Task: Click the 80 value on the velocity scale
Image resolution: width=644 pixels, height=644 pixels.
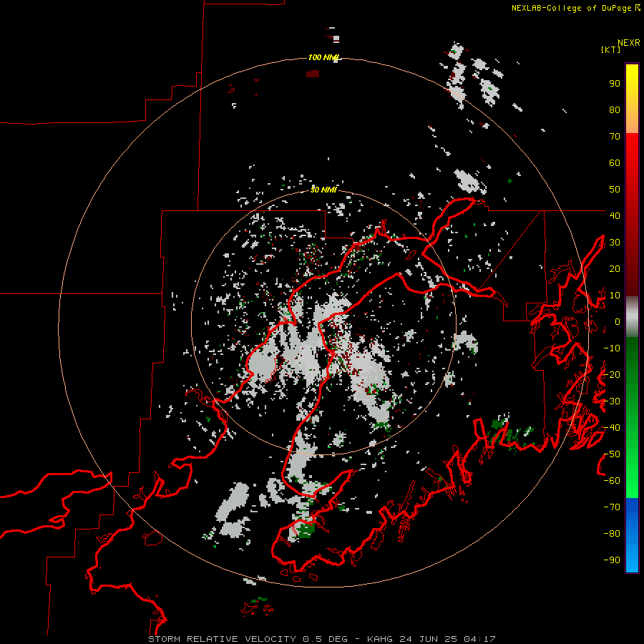Action: (615, 110)
